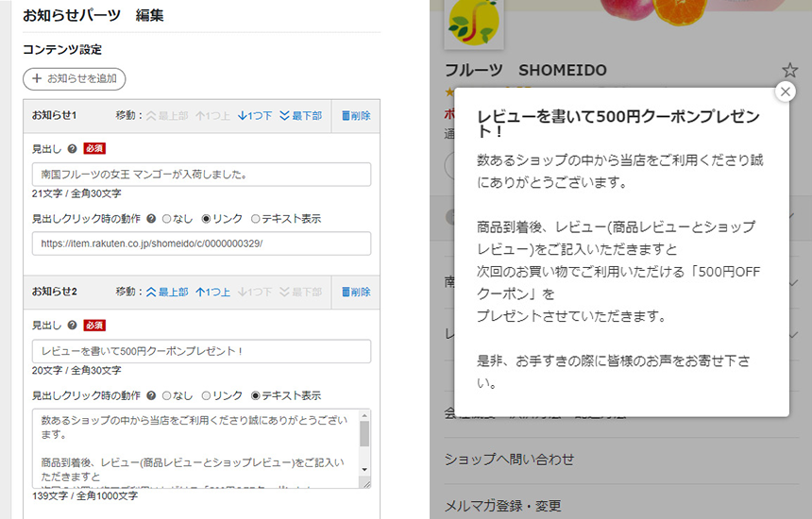Close the coupon popup with X button

coord(785,92)
